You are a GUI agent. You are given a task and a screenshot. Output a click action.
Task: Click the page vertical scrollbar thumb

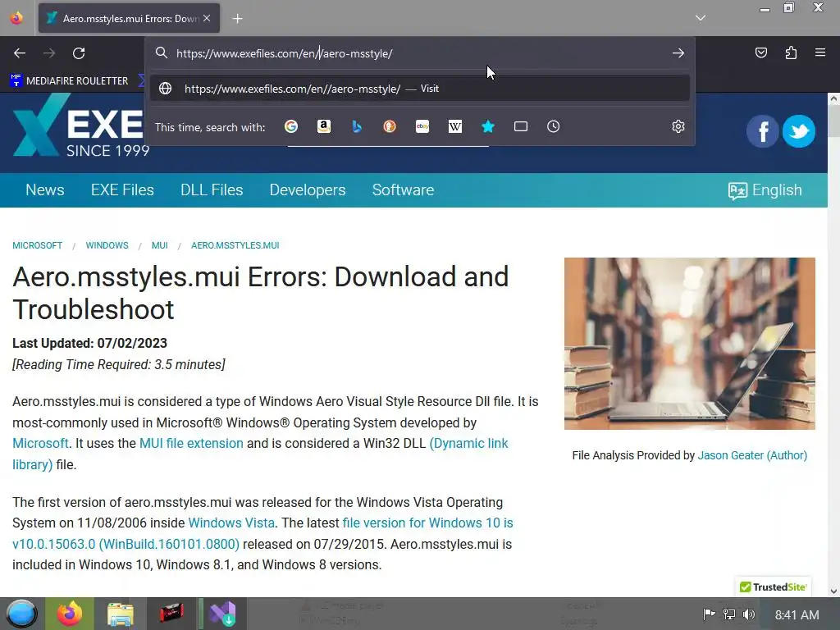[833, 121]
